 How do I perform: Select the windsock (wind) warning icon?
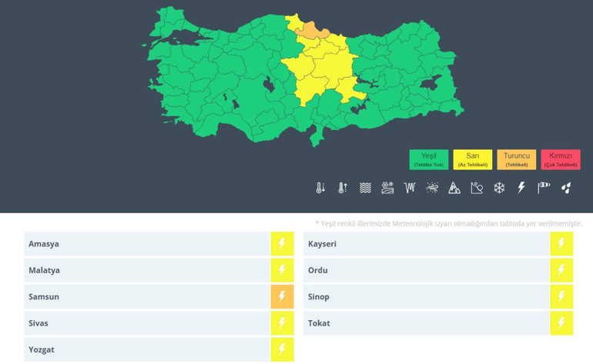(x=544, y=188)
